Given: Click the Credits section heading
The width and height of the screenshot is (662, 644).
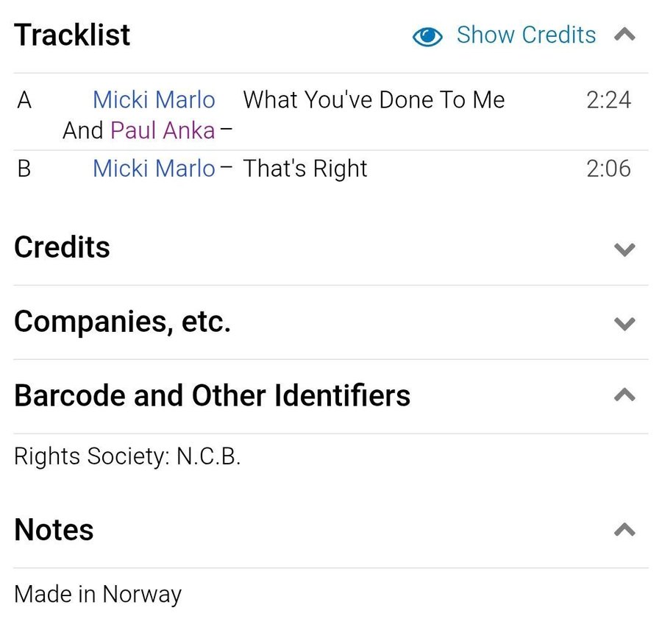Looking at the screenshot, I should (62, 247).
